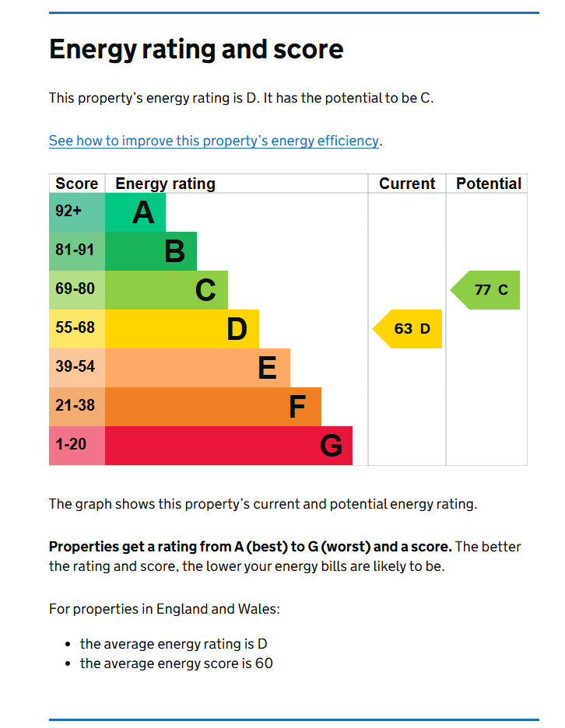This screenshot has width=565, height=728.
Task: Select the 1-20 score cell
Action: pyautogui.click(x=76, y=445)
